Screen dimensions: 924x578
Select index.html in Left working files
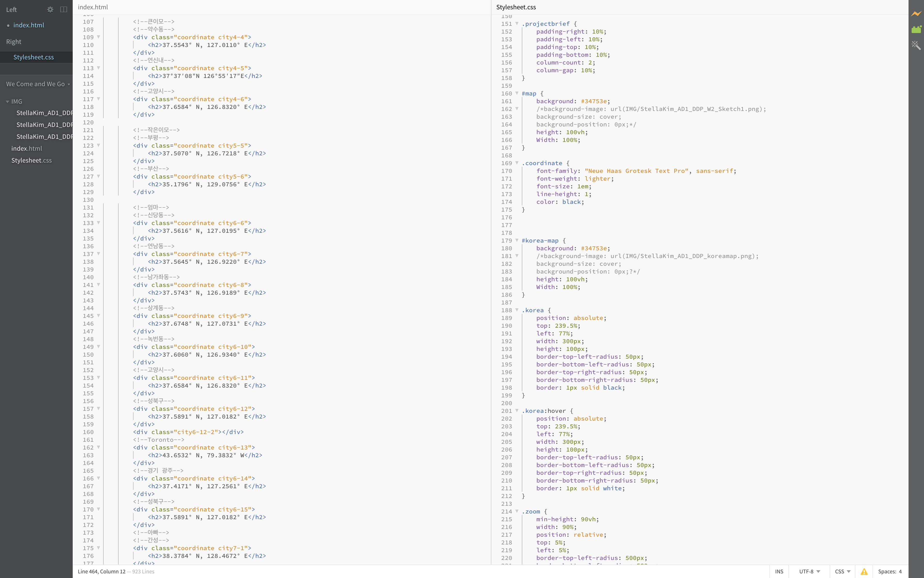(x=29, y=25)
